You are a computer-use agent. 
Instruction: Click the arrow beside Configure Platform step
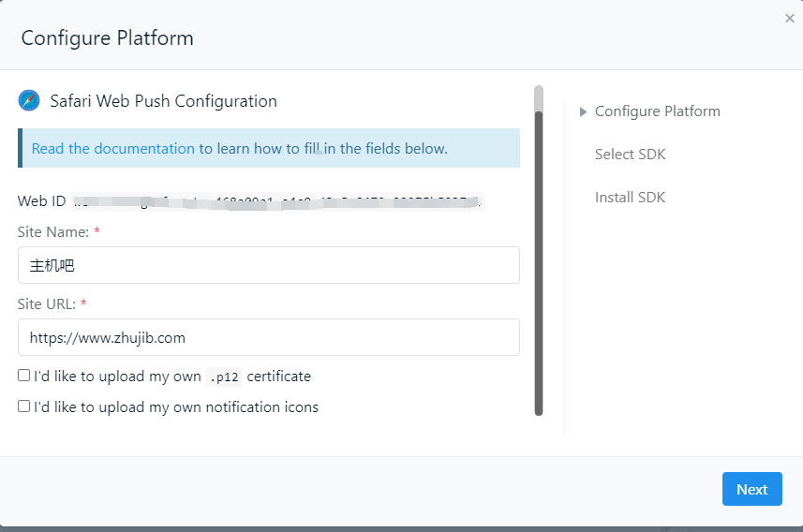[x=583, y=111]
